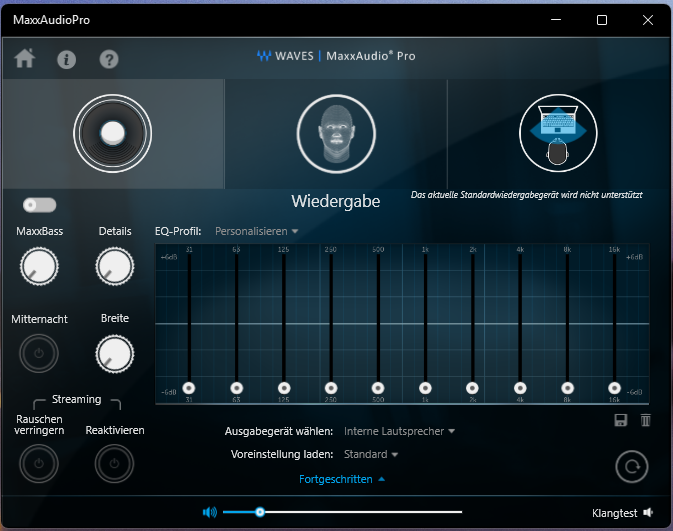Toggle the Reaktivieren power button
The height and width of the screenshot is (531, 673).
coord(114,464)
